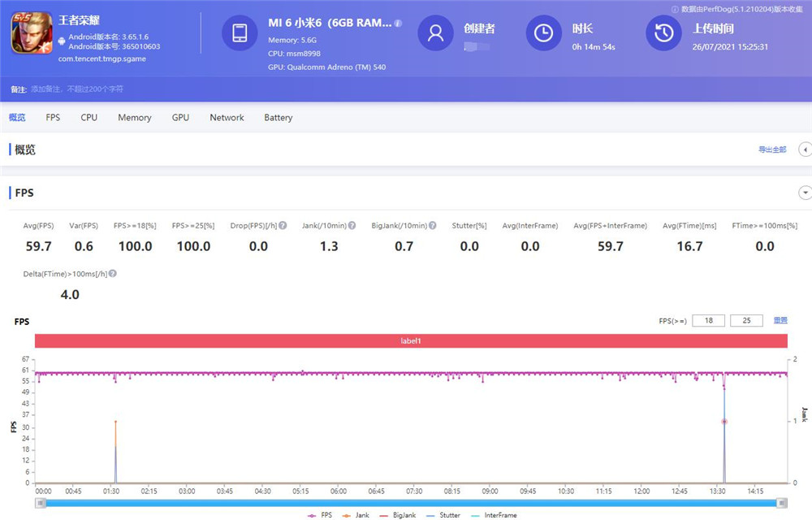Collapse the 概览 overview panel arrow
This screenshot has width=812, height=520.
point(805,149)
